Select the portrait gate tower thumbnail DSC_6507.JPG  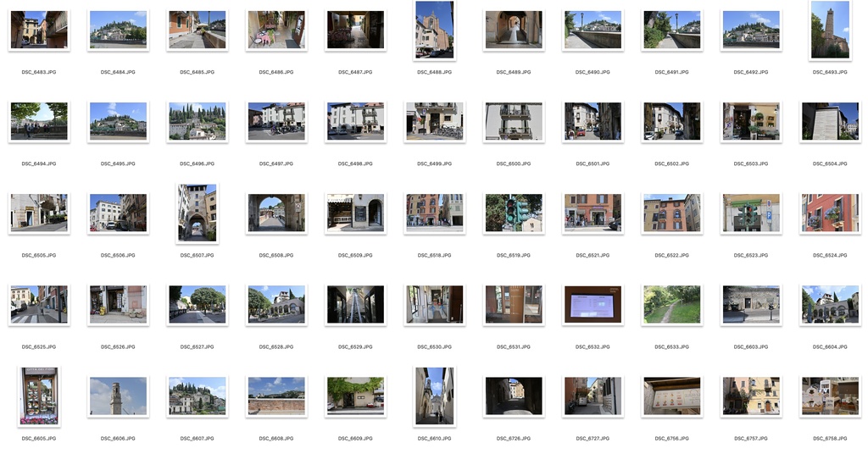click(x=197, y=213)
